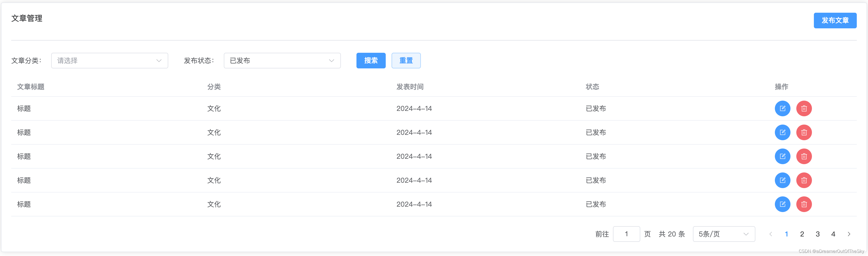Screen dimensions: 868x256
Task: Click edit pencil in fourth article row
Action: [782, 180]
